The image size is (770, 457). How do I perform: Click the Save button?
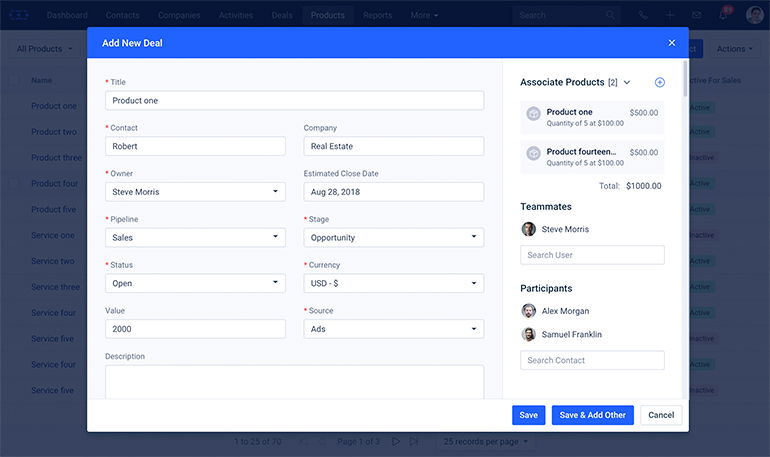(528, 415)
